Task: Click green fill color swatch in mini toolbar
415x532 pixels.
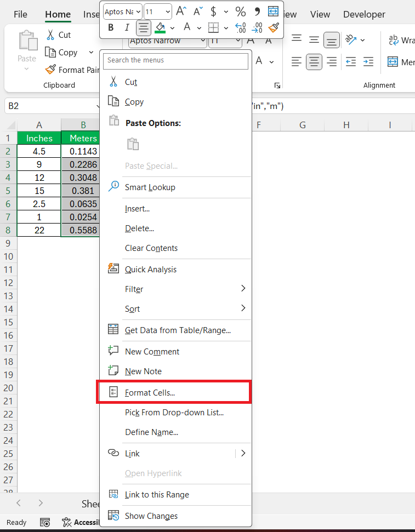Action: click(x=160, y=27)
